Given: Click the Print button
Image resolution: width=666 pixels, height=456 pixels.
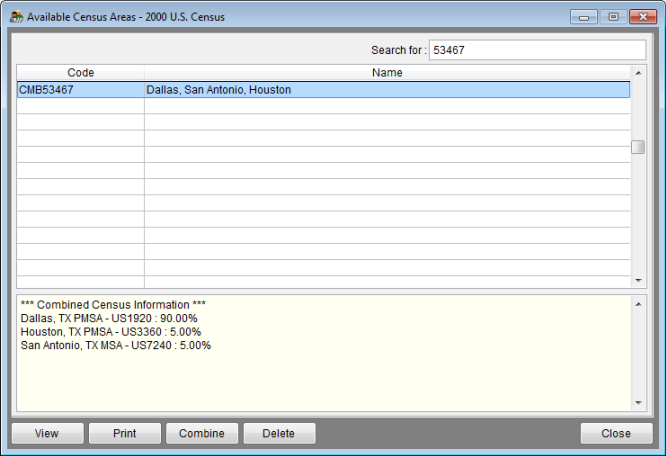Looking at the screenshot, I should (x=125, y=433).
